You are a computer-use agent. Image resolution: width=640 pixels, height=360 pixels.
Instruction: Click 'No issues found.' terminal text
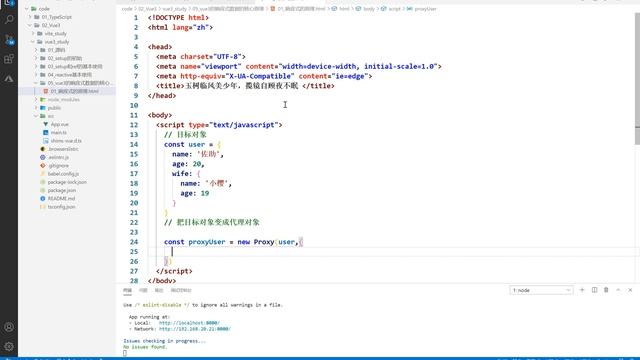[x=145, y=347]
